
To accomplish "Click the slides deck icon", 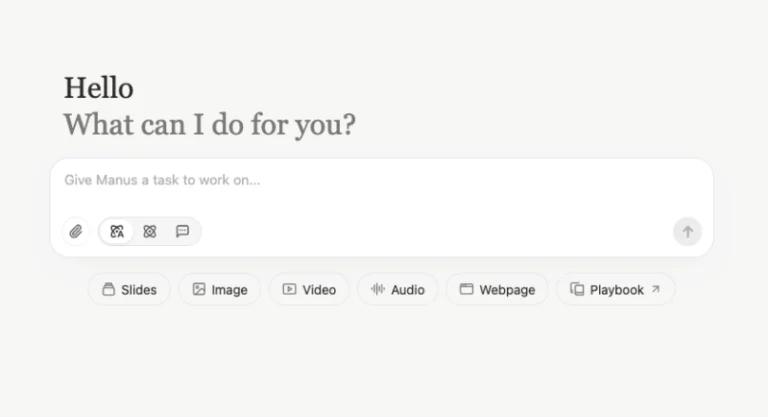I will [108, 289].
